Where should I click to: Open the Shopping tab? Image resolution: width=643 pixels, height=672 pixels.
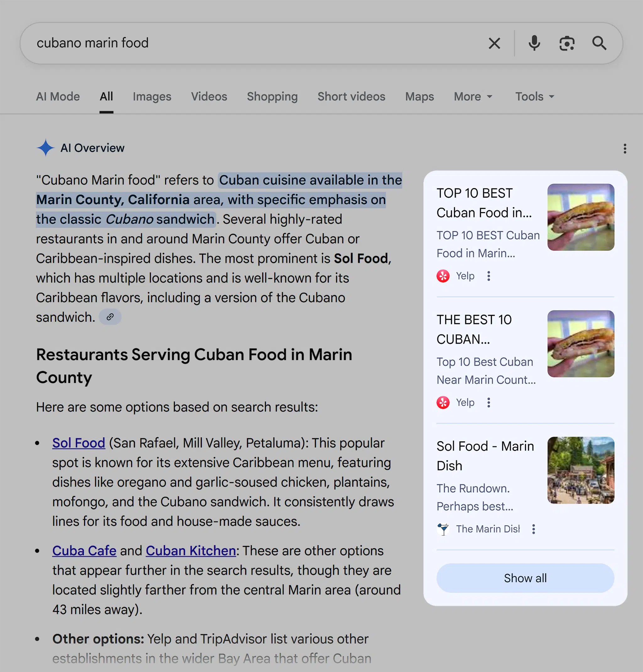click(272, 97)
